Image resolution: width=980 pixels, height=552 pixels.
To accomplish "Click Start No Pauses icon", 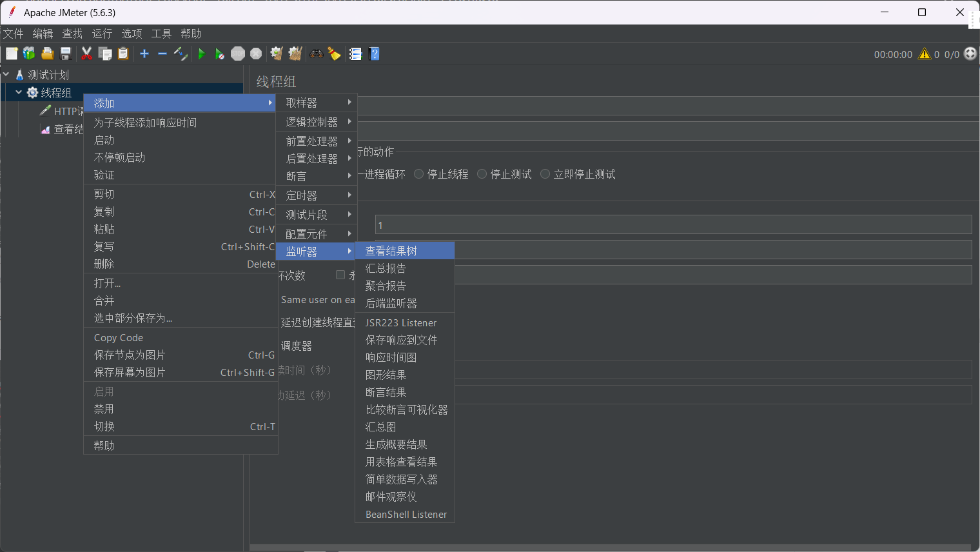I will click(x=220, y=54).
